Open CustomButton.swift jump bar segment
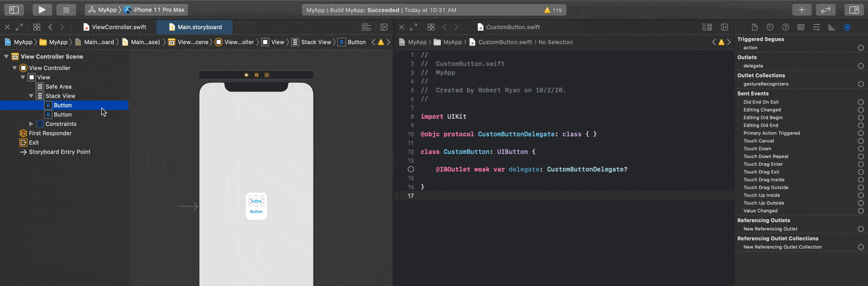 pos(500,42)
